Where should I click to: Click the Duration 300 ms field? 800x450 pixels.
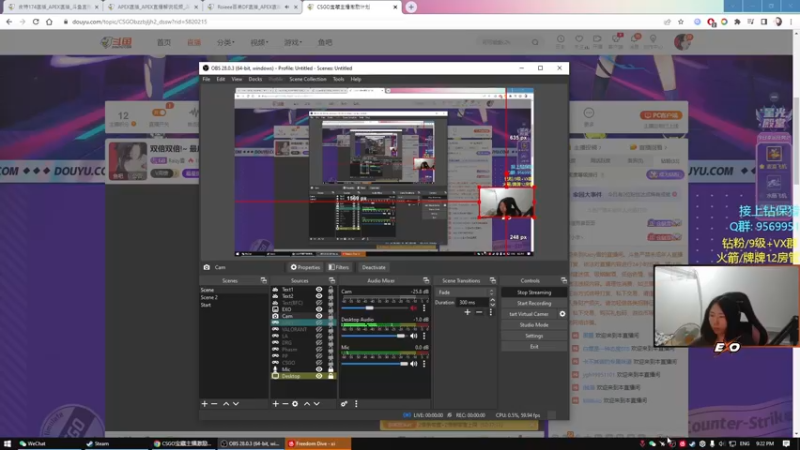tap(472, 303)
